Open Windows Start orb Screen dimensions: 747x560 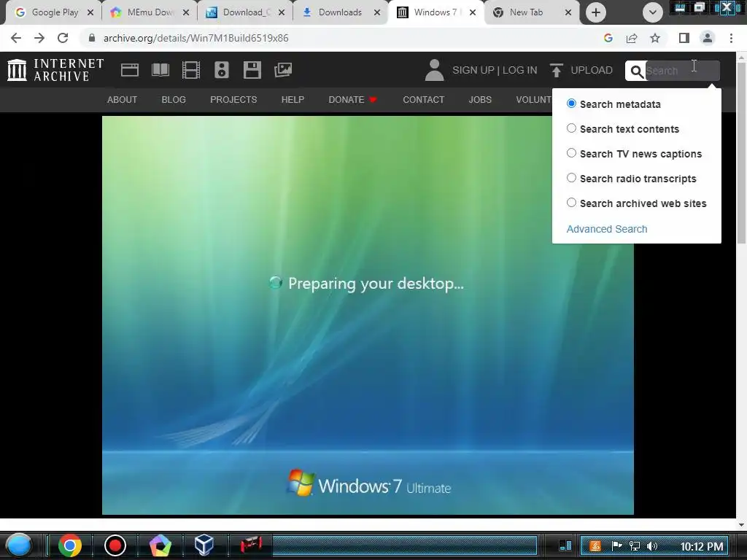tap(18, 545)
